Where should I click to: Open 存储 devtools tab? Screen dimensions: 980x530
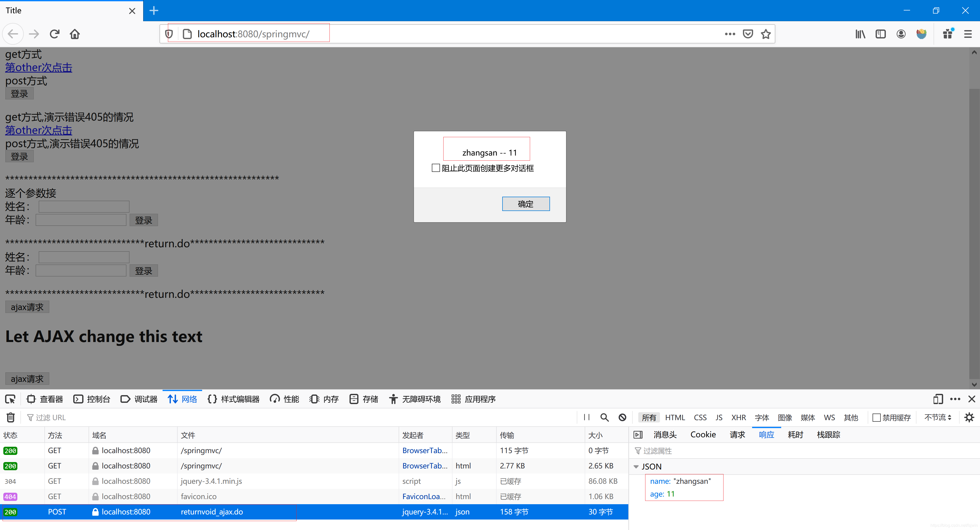coord(363,399)
